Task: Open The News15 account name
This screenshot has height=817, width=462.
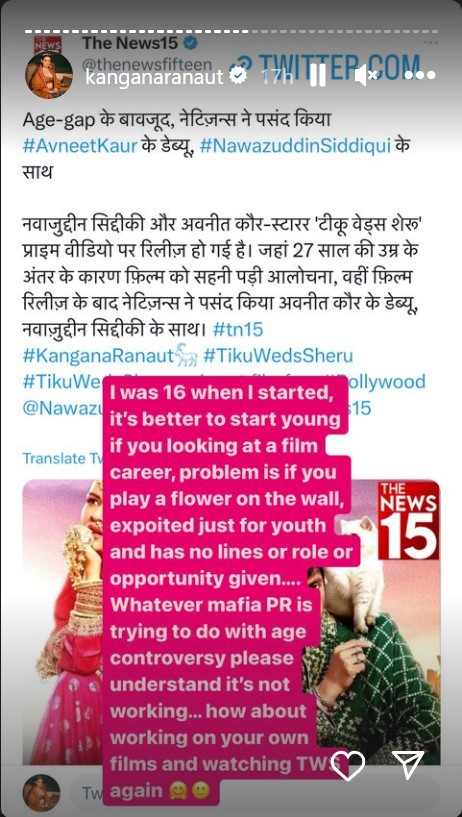Action: coord(130,43)
